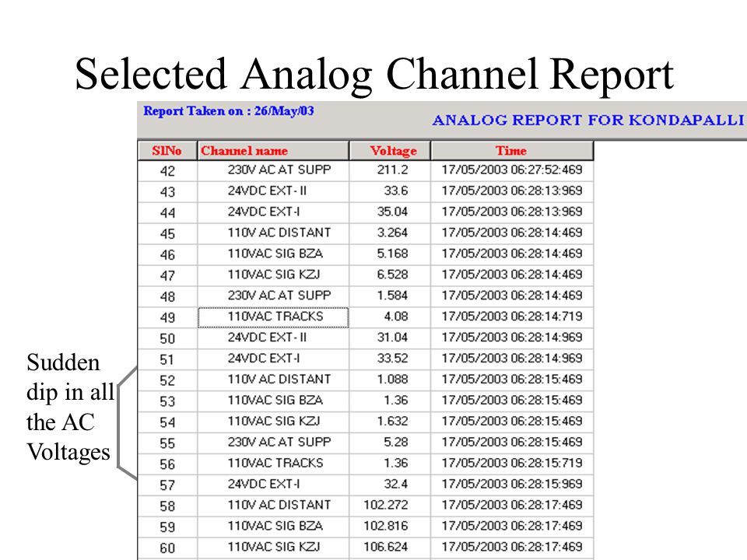Click voltage value 4.08
The height and width of the screenshot is (560, 747).
pyautogui.click(x=396, y=317)
